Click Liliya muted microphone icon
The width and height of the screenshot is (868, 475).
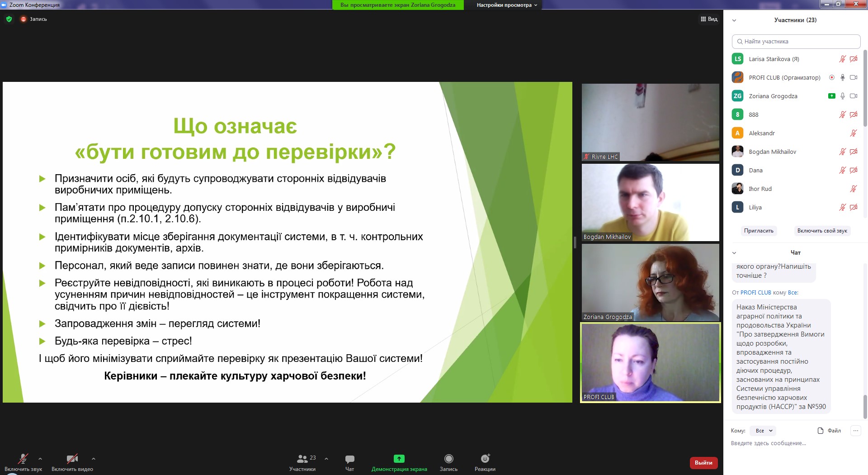click(842, 207)
